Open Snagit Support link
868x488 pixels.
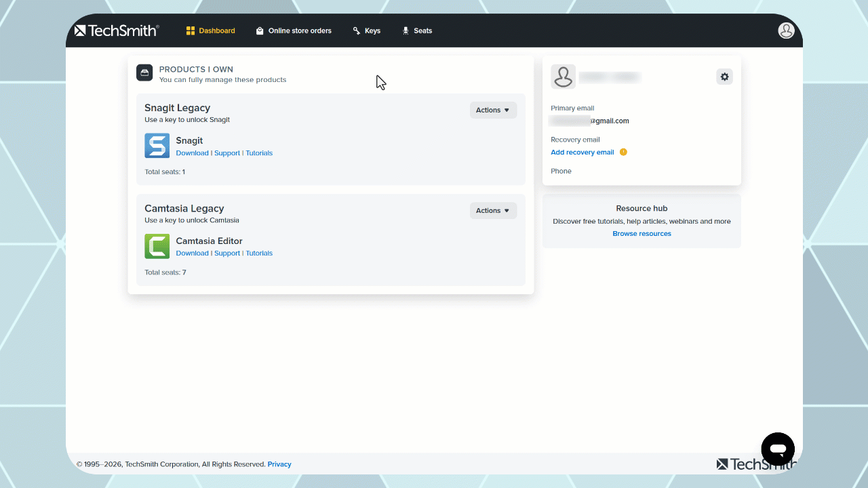(227, 153)
